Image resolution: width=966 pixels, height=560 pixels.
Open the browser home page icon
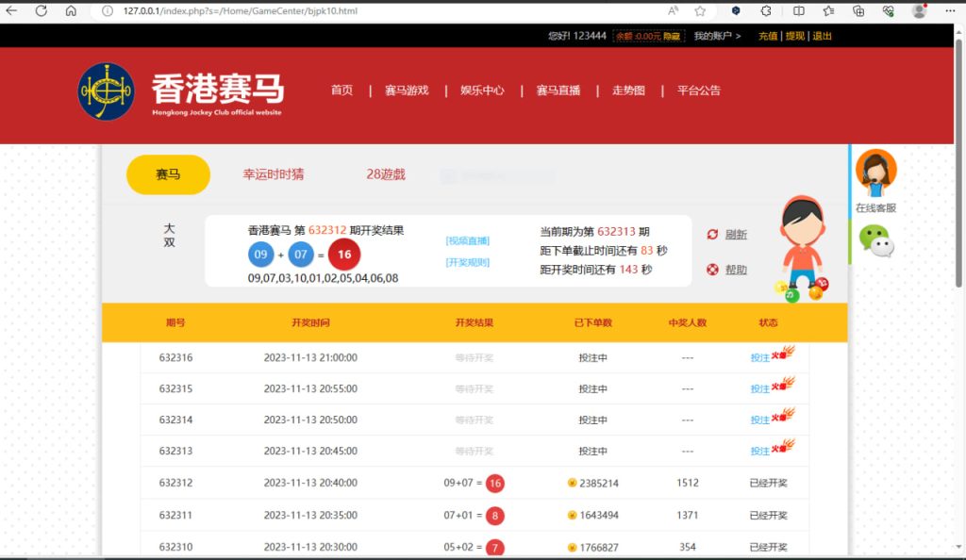[x=71, y=10]
